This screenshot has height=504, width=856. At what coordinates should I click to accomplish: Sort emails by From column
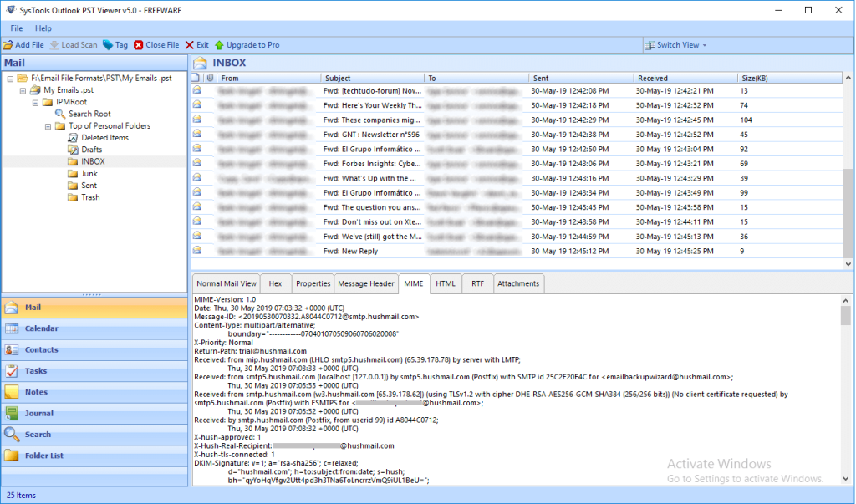pos(268,78)
